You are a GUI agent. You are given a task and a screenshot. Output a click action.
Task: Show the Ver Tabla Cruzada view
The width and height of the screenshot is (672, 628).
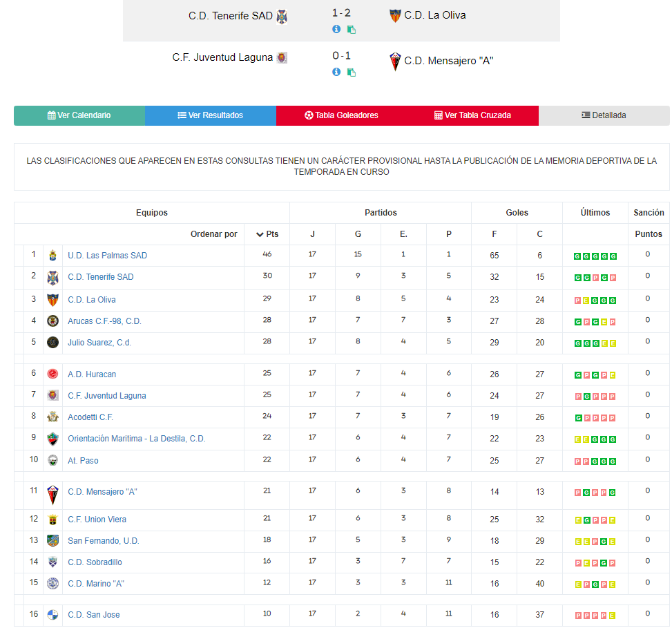472,115
